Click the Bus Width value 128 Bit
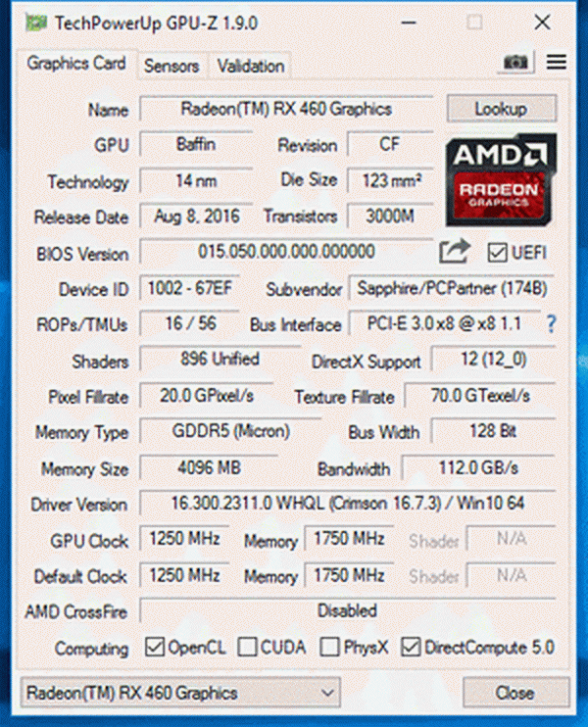This screenshot has width=588, height=727. click(493, 432)
